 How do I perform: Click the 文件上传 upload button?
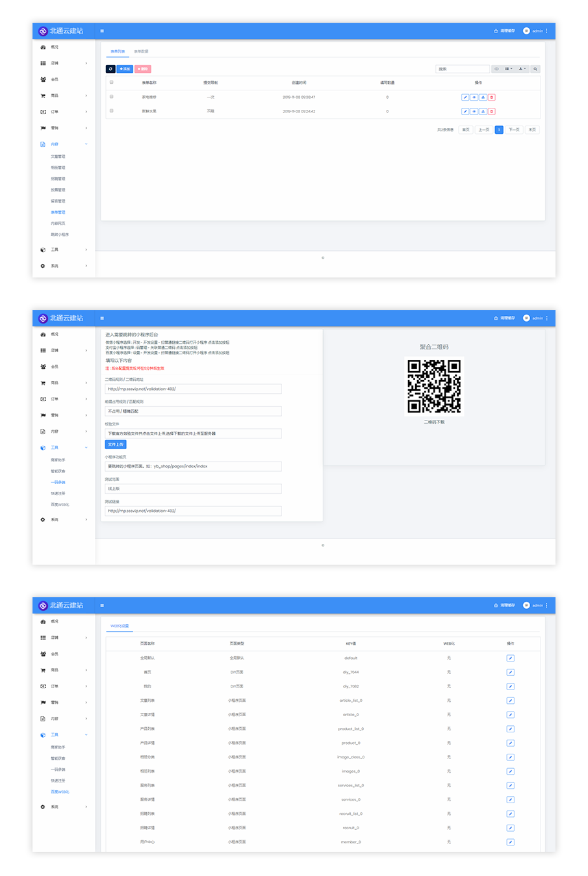click(x=116, y=444)
